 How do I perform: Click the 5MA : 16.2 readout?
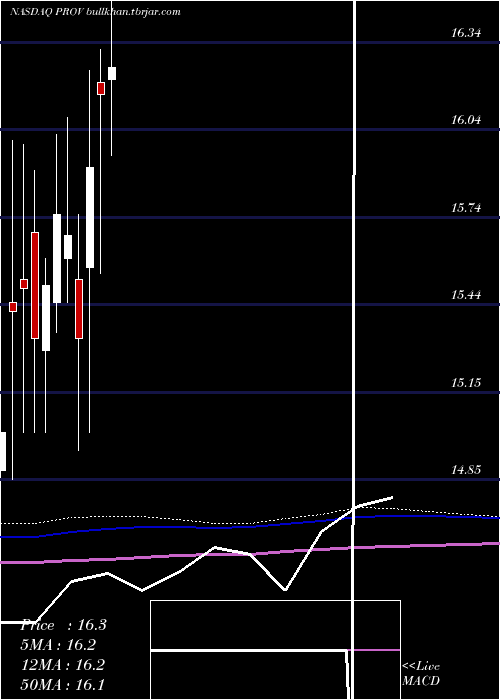pyautogui.click(x=58, y=645)
